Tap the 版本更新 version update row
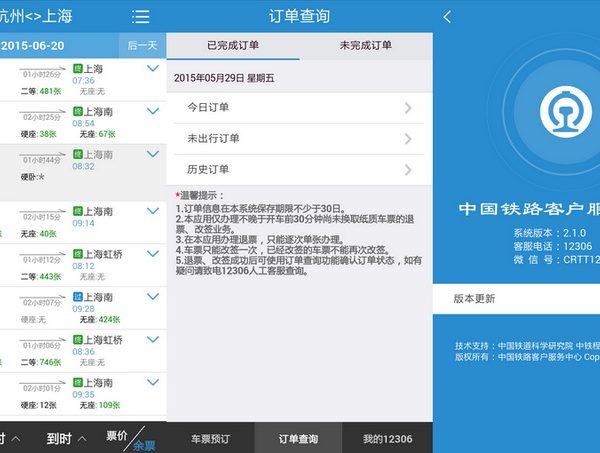600x453 pixels. click(516, 298)
